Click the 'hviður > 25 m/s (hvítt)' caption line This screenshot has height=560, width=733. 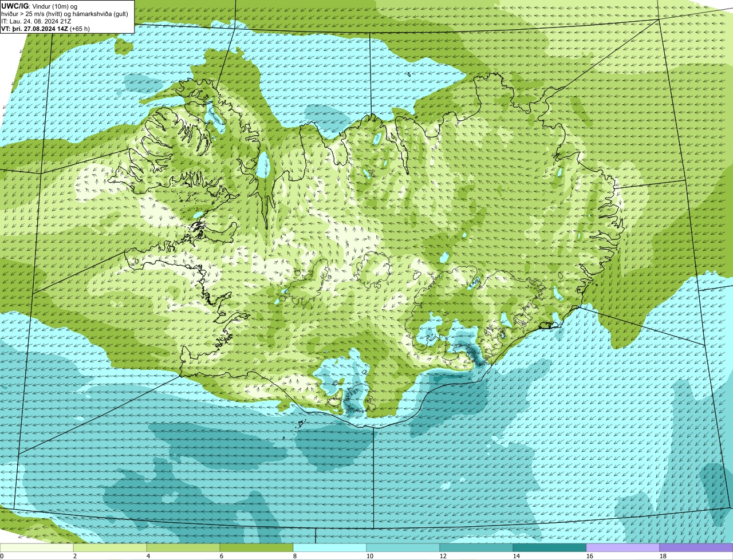pyautogui.click(x=66, y=13)
